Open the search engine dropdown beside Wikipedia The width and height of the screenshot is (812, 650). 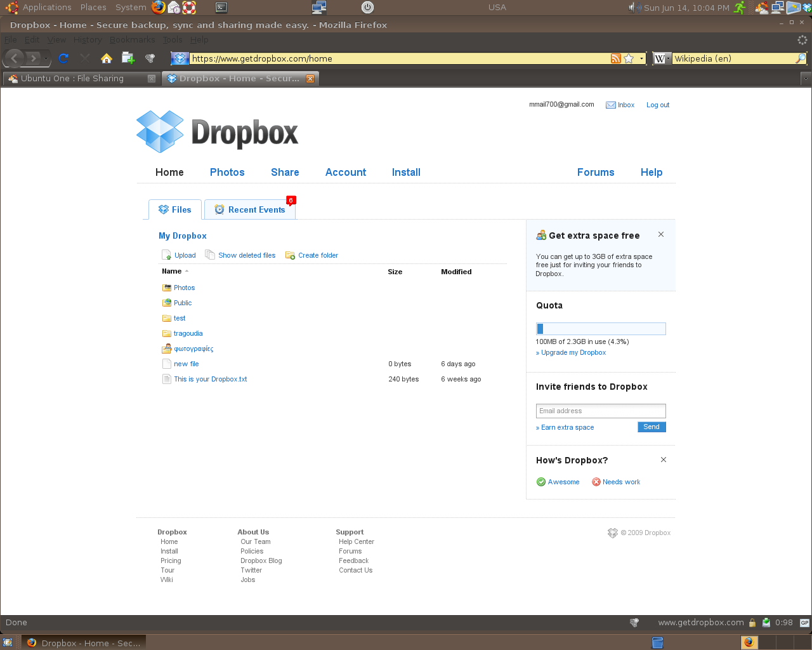coord(669,58)
